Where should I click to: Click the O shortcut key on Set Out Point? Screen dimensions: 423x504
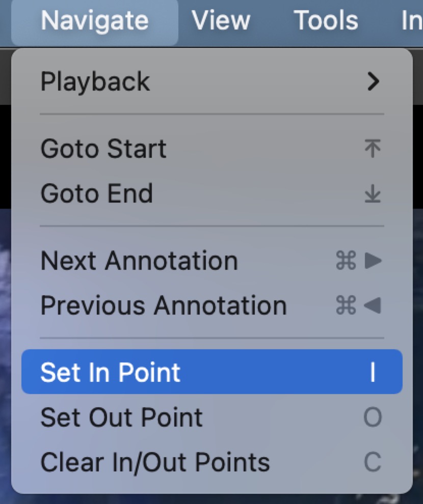(373, 417)
